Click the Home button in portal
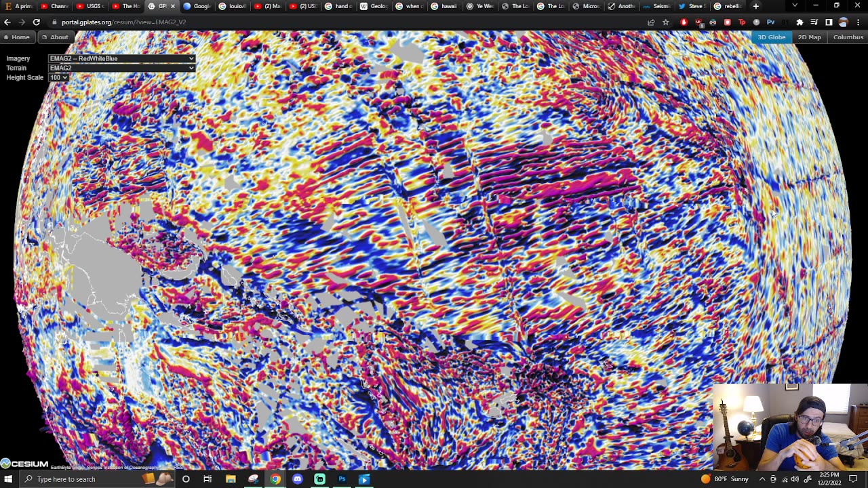868x488 pixels. (x=16, y=37)
